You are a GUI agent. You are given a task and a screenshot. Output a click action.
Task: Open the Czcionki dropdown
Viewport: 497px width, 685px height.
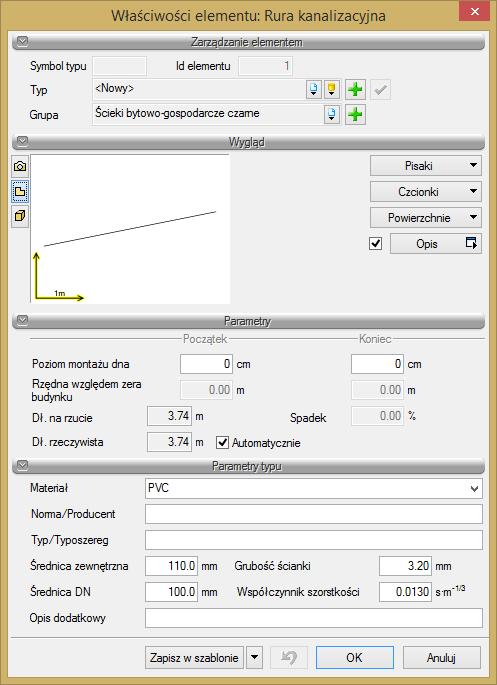pyautogui.click(x=426, y=191)
